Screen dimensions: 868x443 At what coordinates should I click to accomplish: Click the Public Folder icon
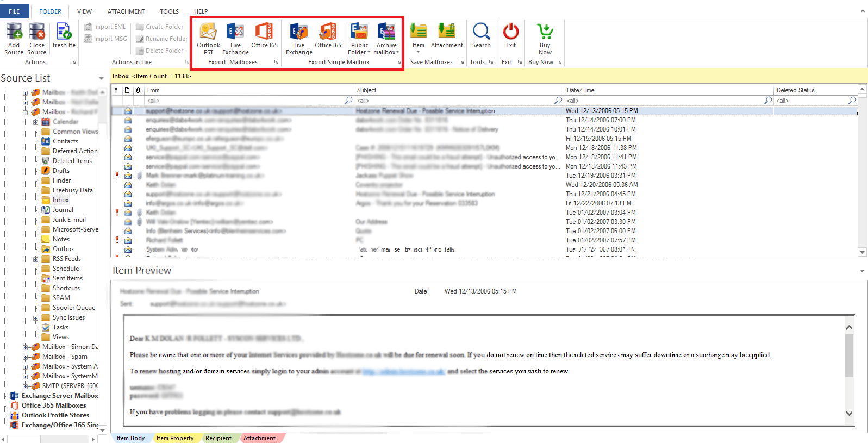359,32
